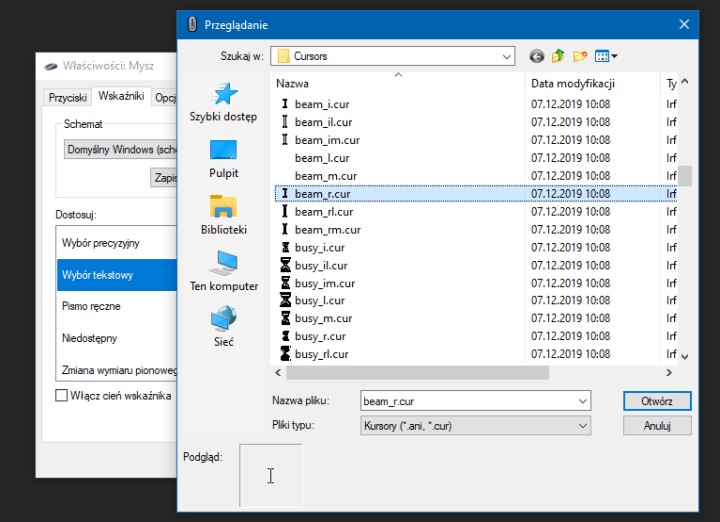Open the Pulpit desktop location
Screen dimensions: 720x522
click(223, 159)
